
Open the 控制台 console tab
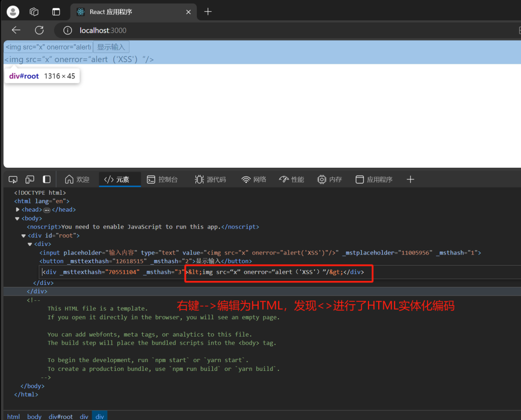point(163,179)
